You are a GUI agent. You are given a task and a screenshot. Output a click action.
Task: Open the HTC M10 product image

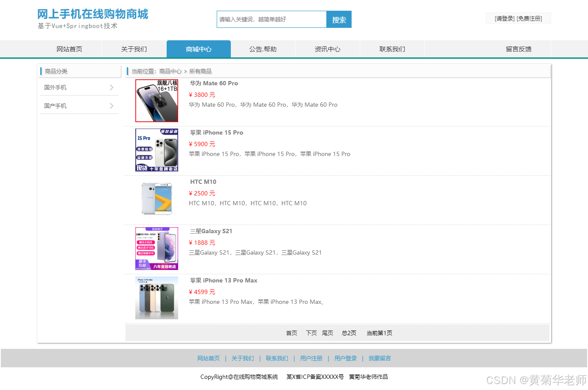click(157, 199)
